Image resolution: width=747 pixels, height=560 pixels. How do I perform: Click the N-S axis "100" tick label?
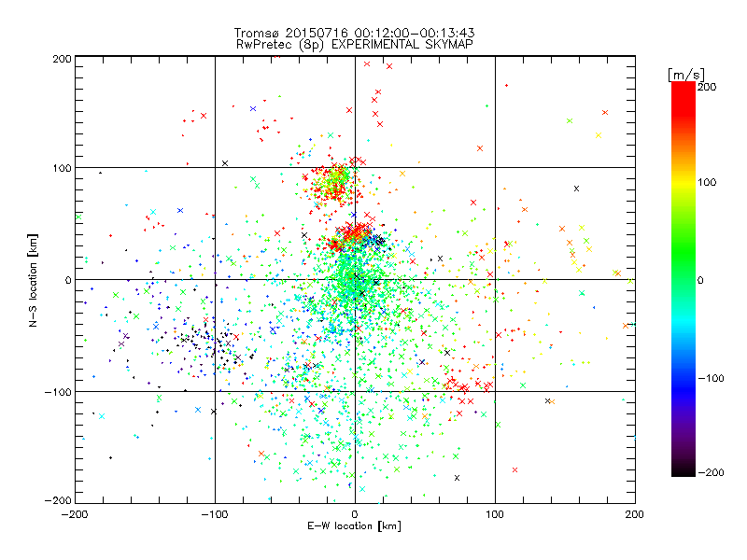pyautogui.click(x=62, y=168)
